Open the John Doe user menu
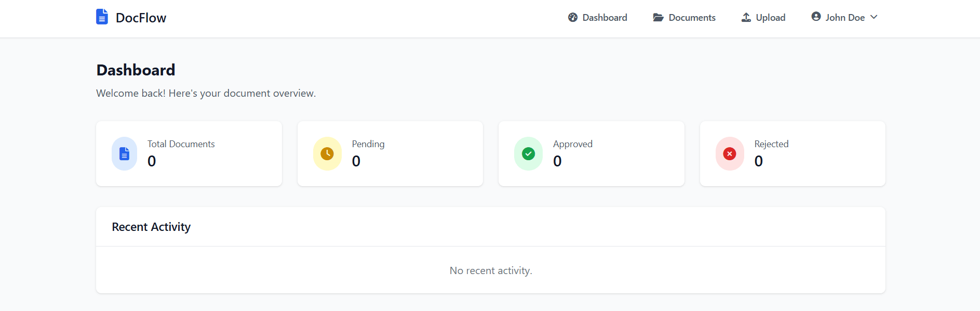The width and height of the screenshot is (980, 311). coord(845,18)
